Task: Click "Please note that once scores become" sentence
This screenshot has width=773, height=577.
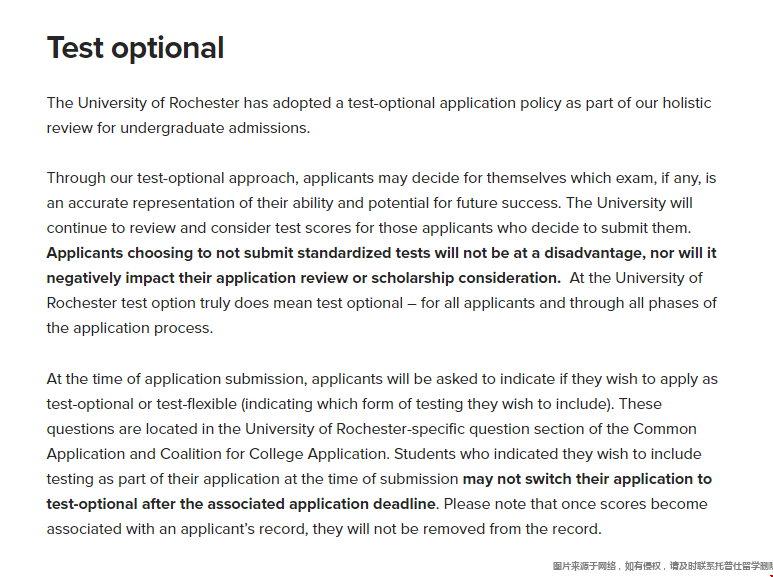Action: pyautogui.click(x=578, y=504)
